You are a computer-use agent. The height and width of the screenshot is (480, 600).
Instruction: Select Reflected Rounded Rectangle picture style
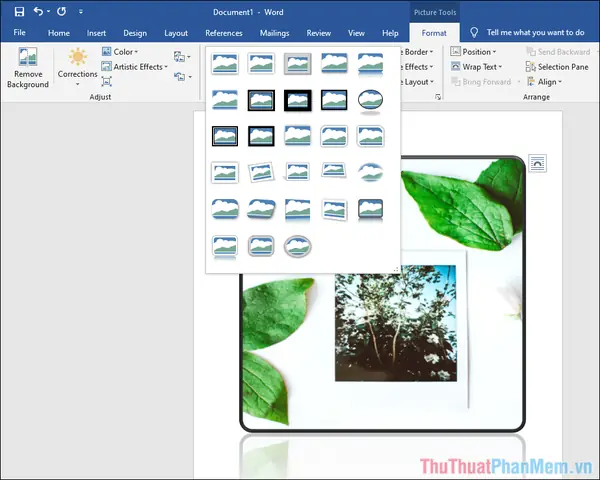pos(370,64)
